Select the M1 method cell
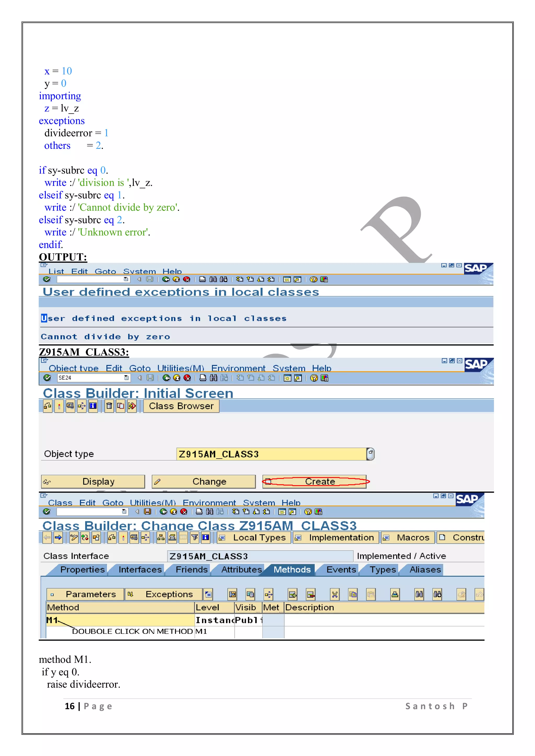535x756 pixels. point(120,620)
